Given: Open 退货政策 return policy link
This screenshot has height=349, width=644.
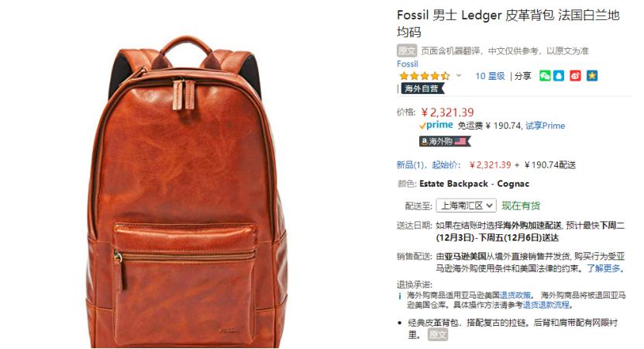Looking at the screenshot, I should pos(515,295).
